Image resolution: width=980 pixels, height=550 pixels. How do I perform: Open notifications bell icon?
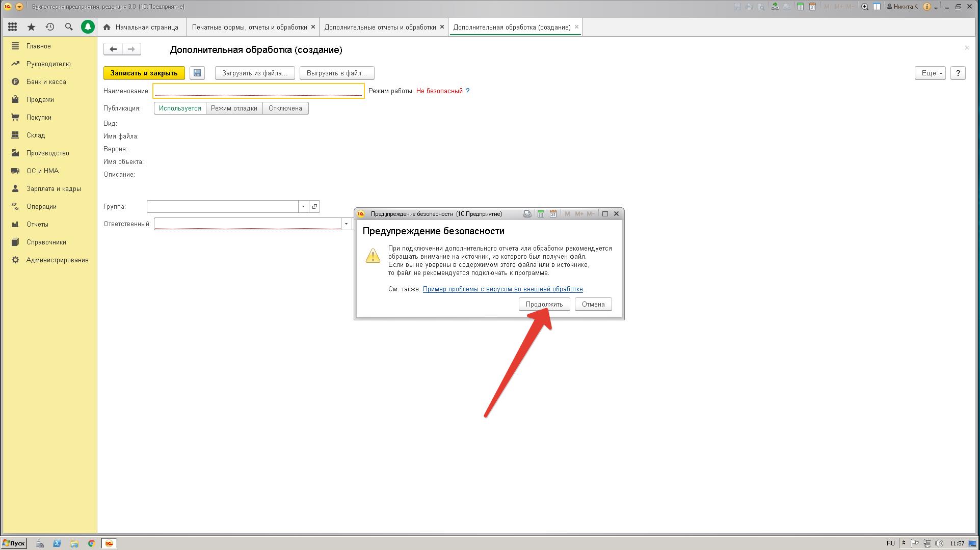pos(88,27)
